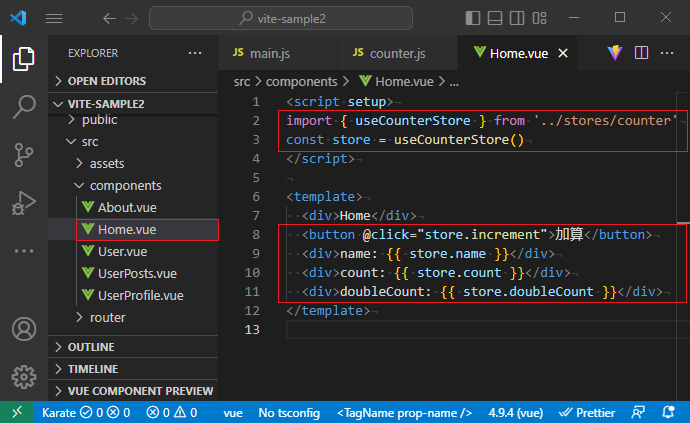This screenshot has width=690, height=423.
Task: Click the Vite preview icon in editor toolbar
Action: click(x=615, y=53)
